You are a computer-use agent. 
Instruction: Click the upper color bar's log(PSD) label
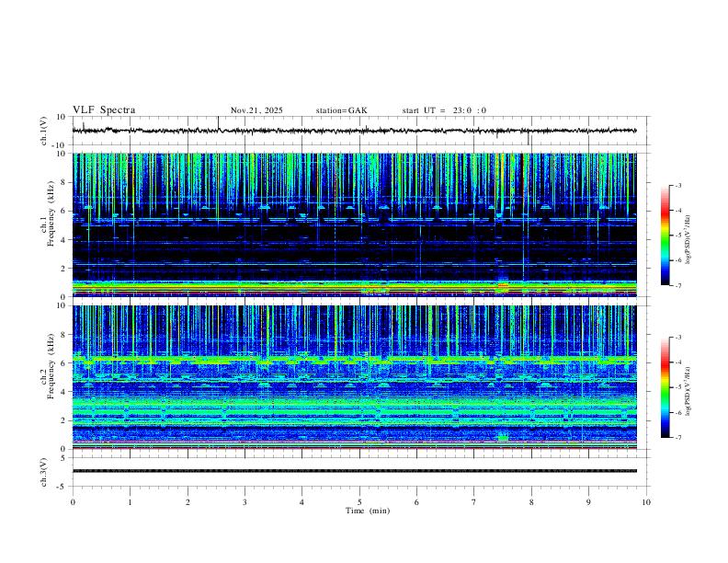[x=688, y=240]
